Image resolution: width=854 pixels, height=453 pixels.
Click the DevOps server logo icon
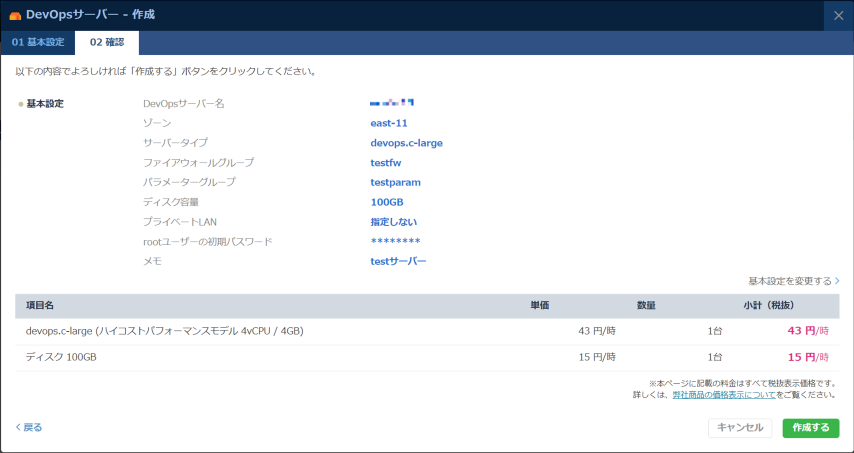[x=15, y=15]
